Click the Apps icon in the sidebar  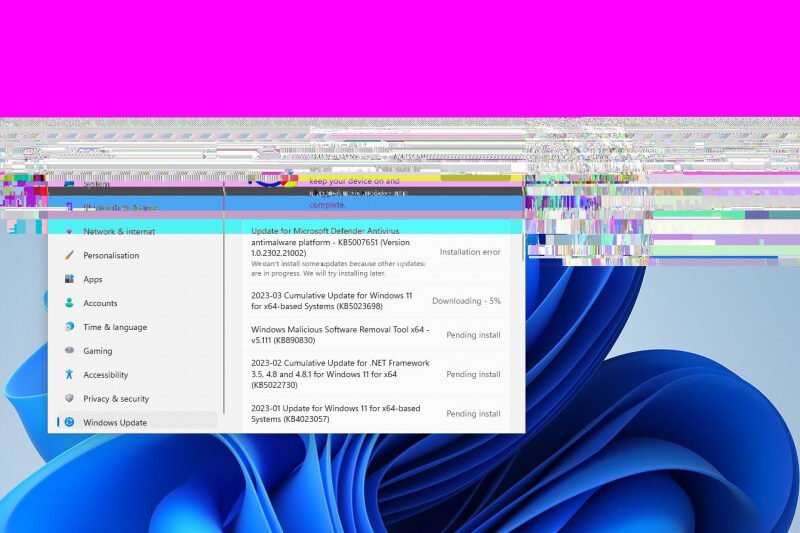[x=69, y=279]
